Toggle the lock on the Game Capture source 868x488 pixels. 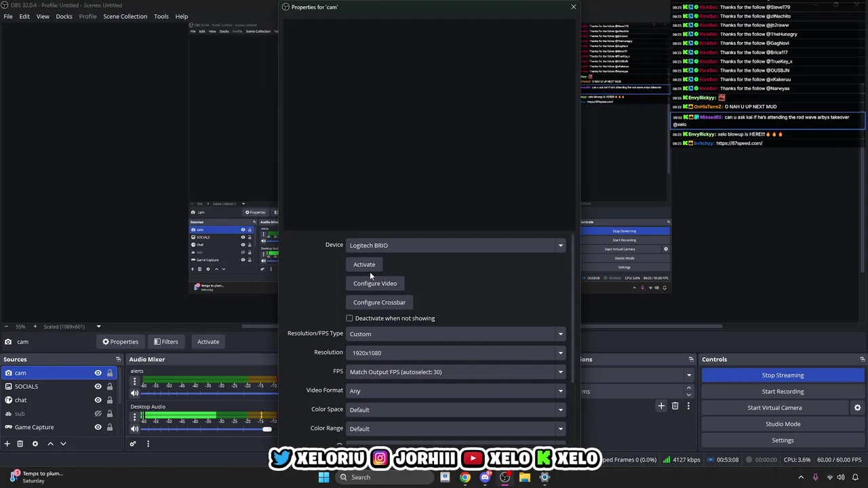[x=110, y=427]
